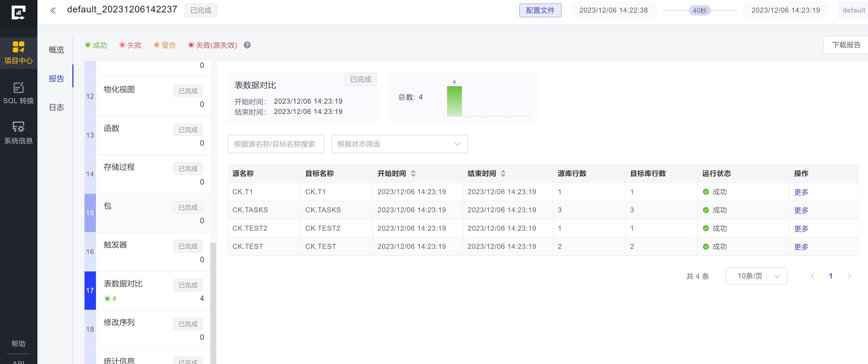Switch to the 日志 tab
The height and width of the screenshot is (364, 868).
click(56, 107)
